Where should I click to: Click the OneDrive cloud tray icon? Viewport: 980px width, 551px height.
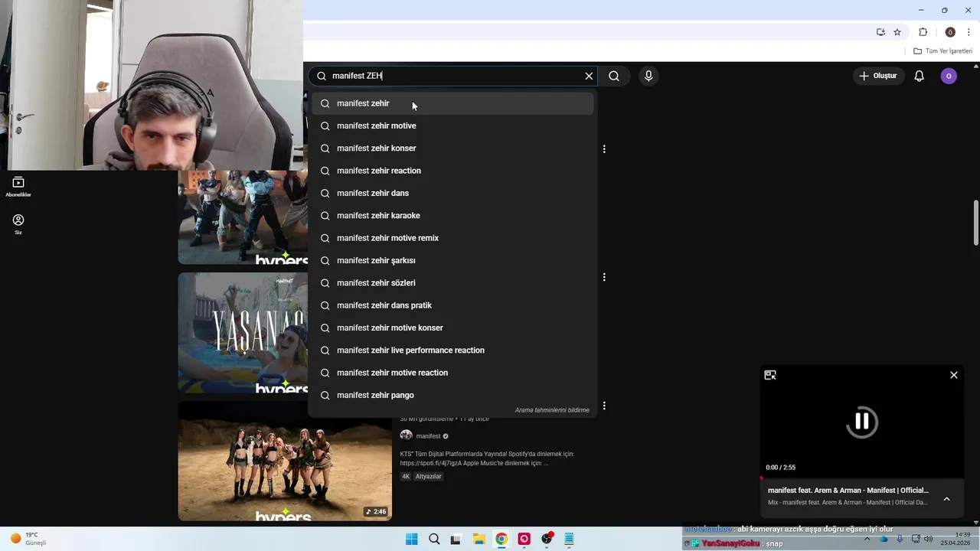tap(884, 539)
